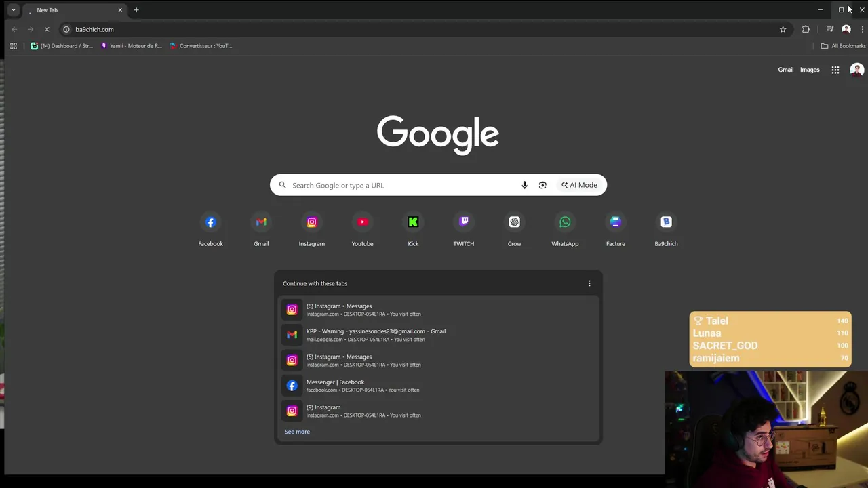Open the Yamli bookmark
Image resolution: width=868 pixels, height=488 pixels.
point(132,46)
